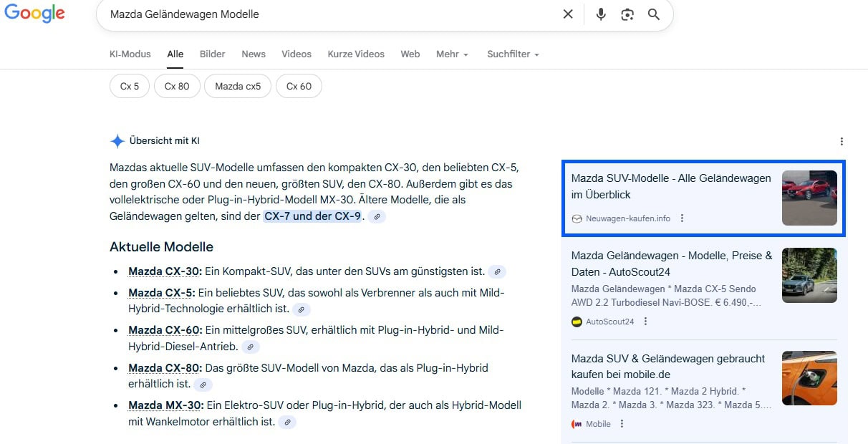The image size is (868, 444).
Task: Click the Mobile.de favicon
Action: tap(577, 424)
